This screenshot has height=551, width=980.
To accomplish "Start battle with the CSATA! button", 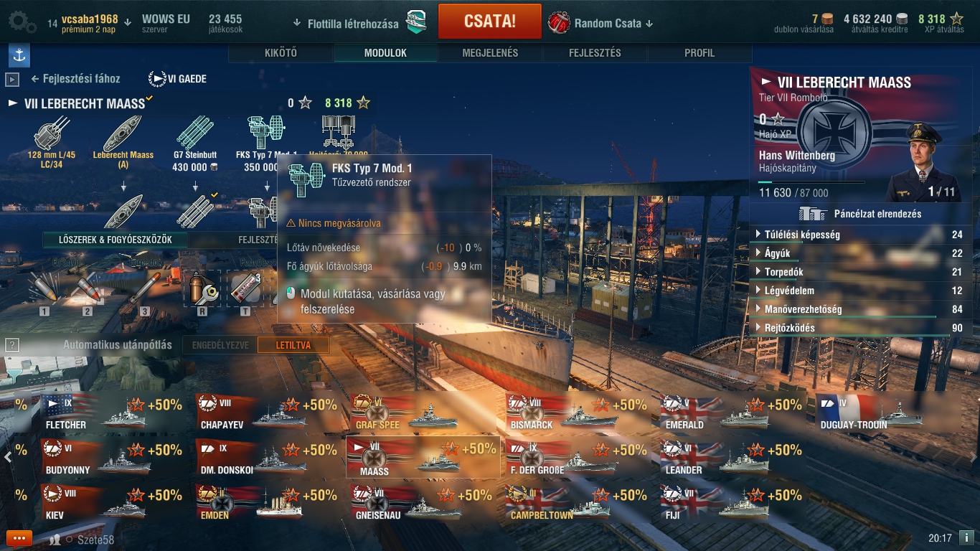I will tap(490, 21).
